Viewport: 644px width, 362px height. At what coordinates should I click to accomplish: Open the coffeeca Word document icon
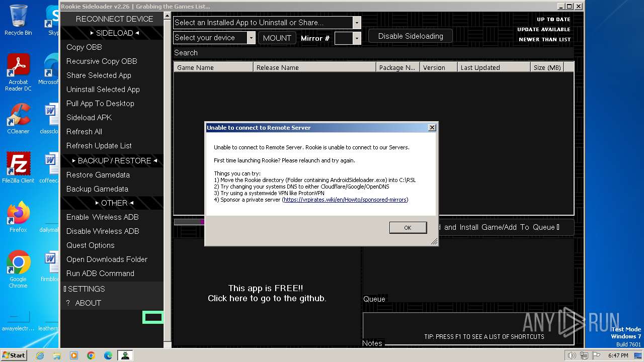49,168
